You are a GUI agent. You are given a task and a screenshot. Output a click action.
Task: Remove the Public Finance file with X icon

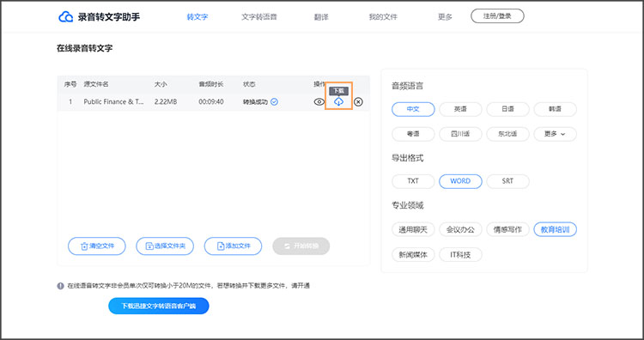pos(358,102)
